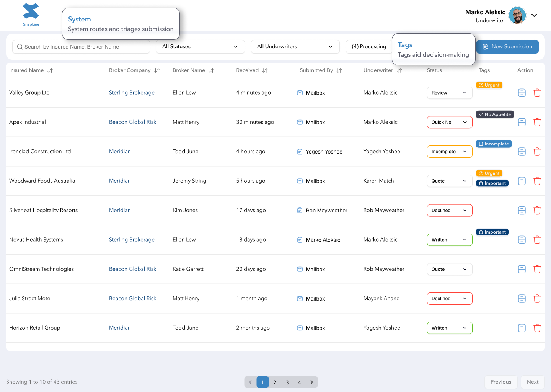Image resolution: width=551 pixels, height=392 pixels.
Task: Click the Urgent tag on Valley Group Ltd
Action: click(489, 85)
